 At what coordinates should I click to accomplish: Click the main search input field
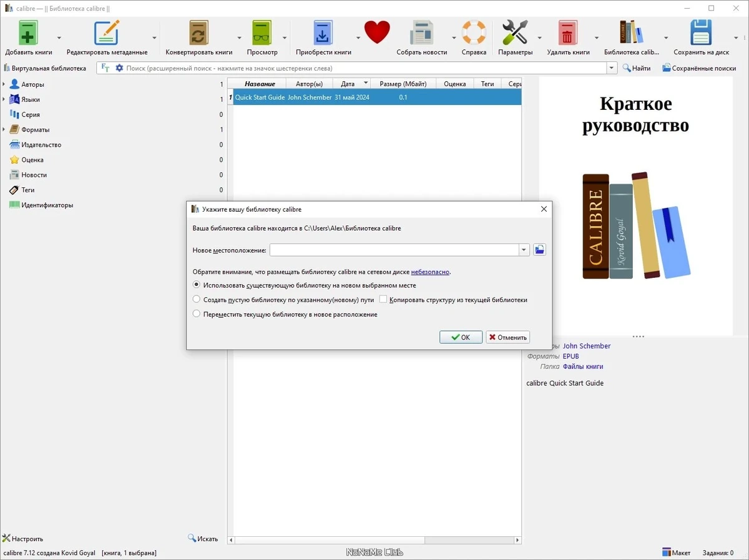365,68
